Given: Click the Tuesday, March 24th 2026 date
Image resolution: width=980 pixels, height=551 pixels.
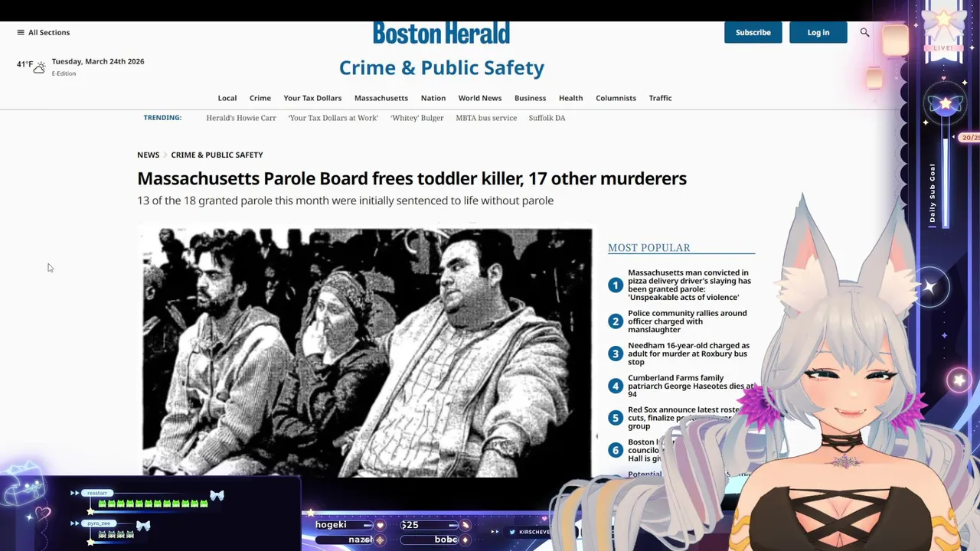Looking at the screenshot, I should coord(98,61).
